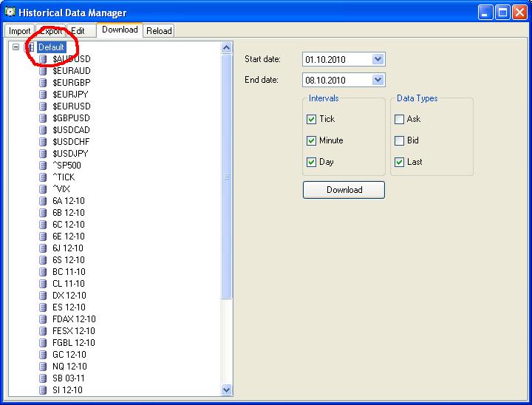Screen dimensions: 532x405
Task: Select the SI 12-10 instrument
Action: click(x=67, y=390)
